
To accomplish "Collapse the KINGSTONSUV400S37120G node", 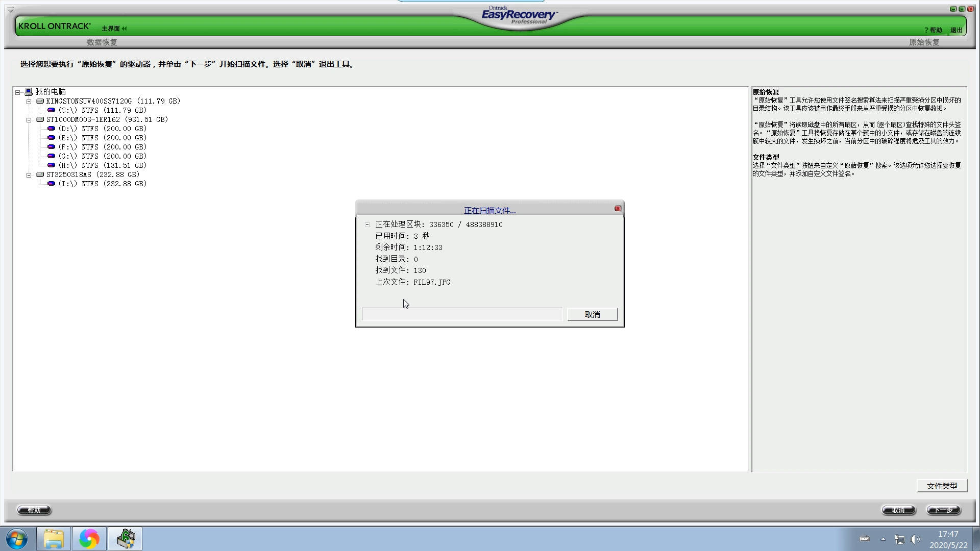I will click(x=29, y=102).
